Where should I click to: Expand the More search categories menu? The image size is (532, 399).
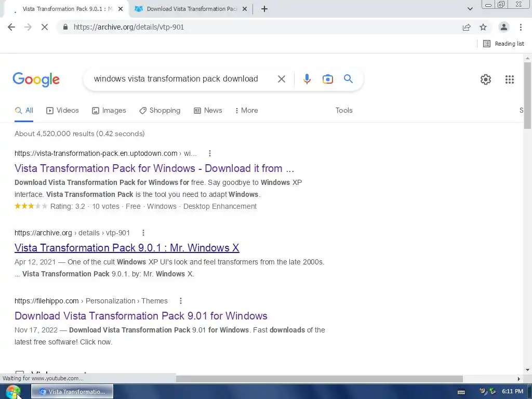(x=246, y=111)
